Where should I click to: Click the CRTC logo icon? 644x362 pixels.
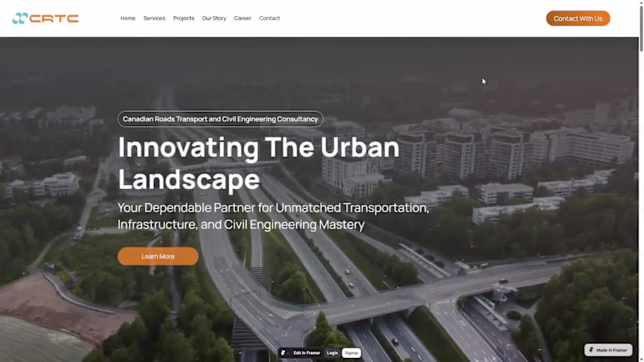(x=19, y=18)
